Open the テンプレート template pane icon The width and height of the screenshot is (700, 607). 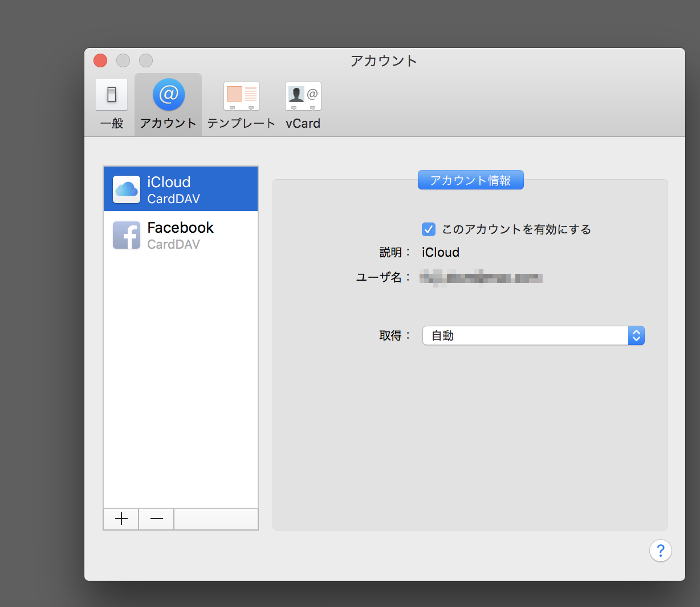pos(241,96)
